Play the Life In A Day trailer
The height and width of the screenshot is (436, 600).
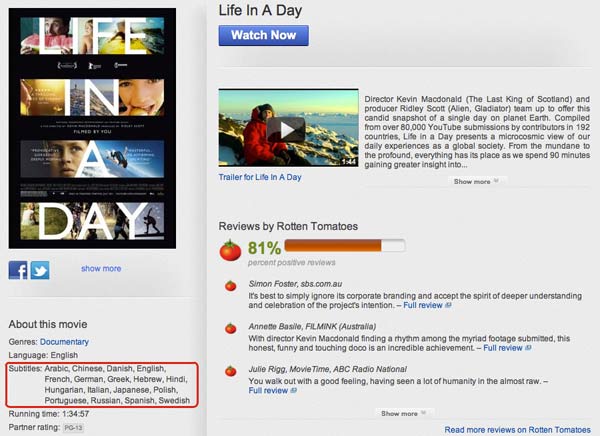pos(289,128)
